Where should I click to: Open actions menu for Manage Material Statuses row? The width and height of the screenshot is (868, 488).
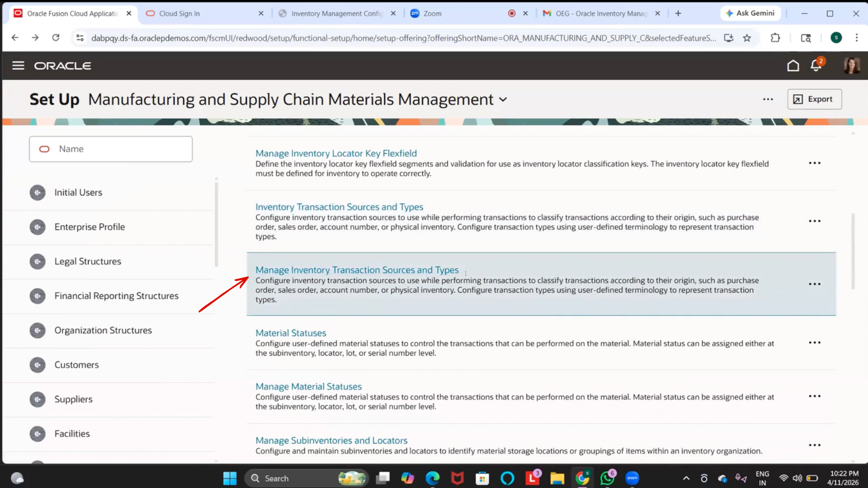click(815, 396)
